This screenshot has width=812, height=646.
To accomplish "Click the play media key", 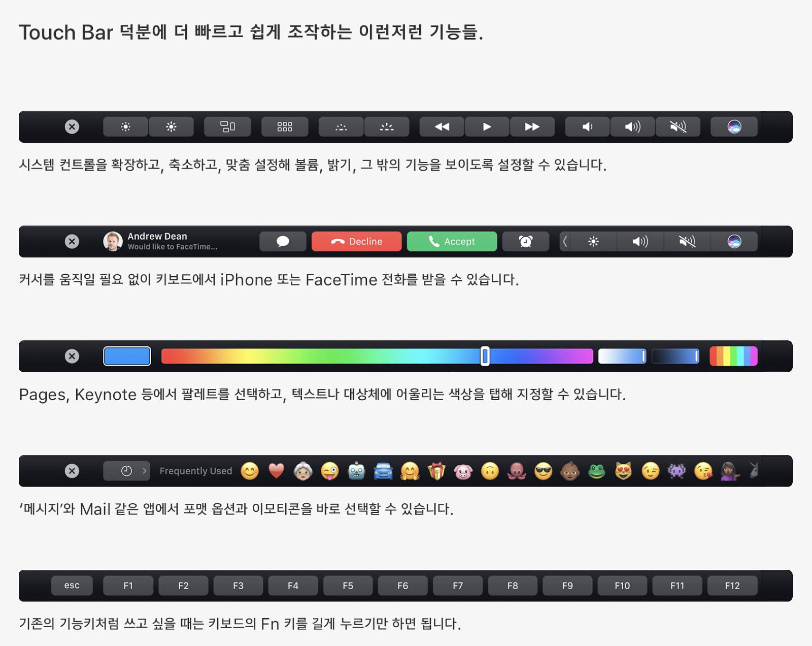I will 487,127.
